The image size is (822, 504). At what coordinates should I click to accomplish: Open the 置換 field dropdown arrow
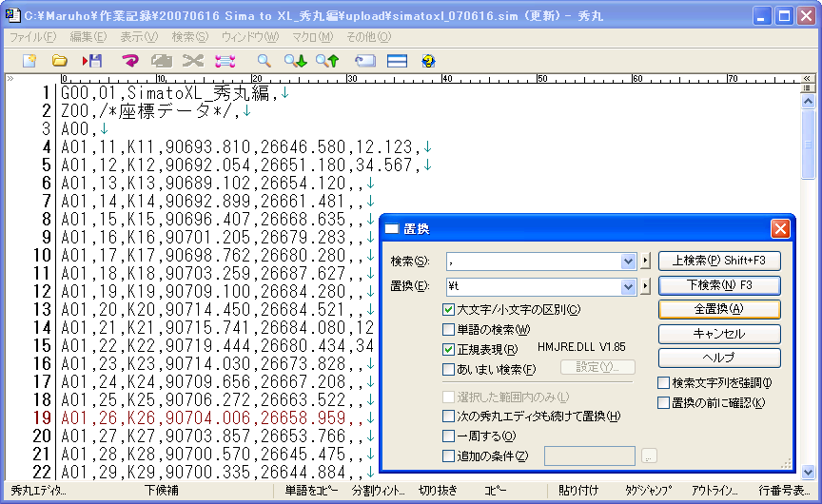[x=628, y=286]
